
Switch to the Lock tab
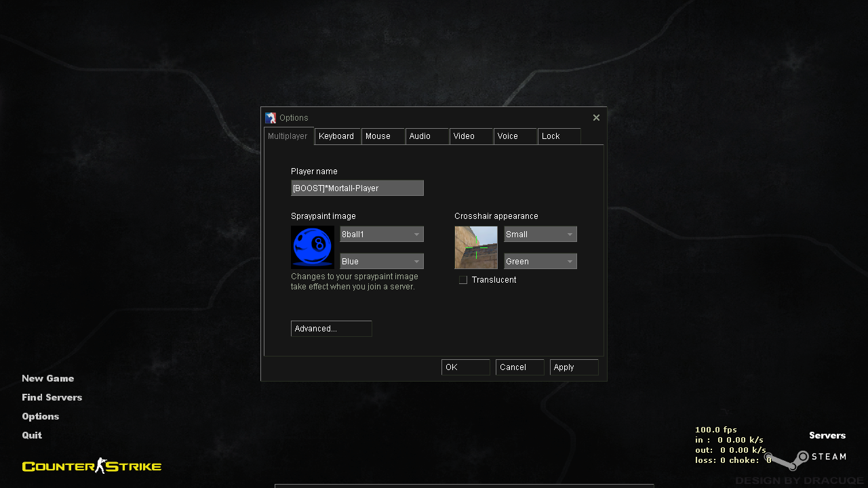coord(559,136)
